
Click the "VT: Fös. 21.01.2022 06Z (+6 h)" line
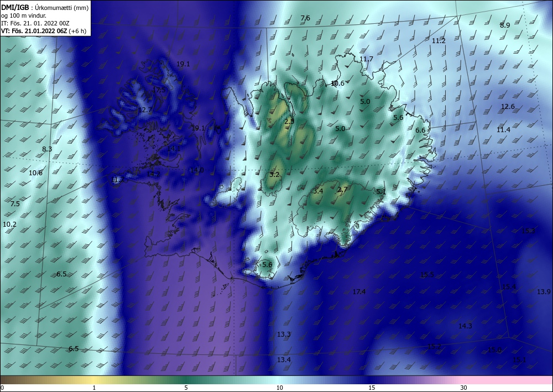pyautogui.click(x=43, y=31)
